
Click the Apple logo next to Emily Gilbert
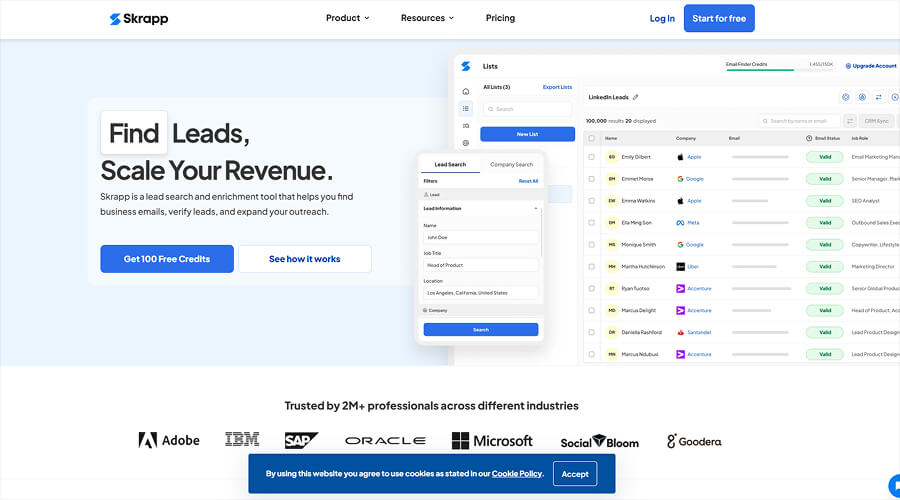[680, 157]
